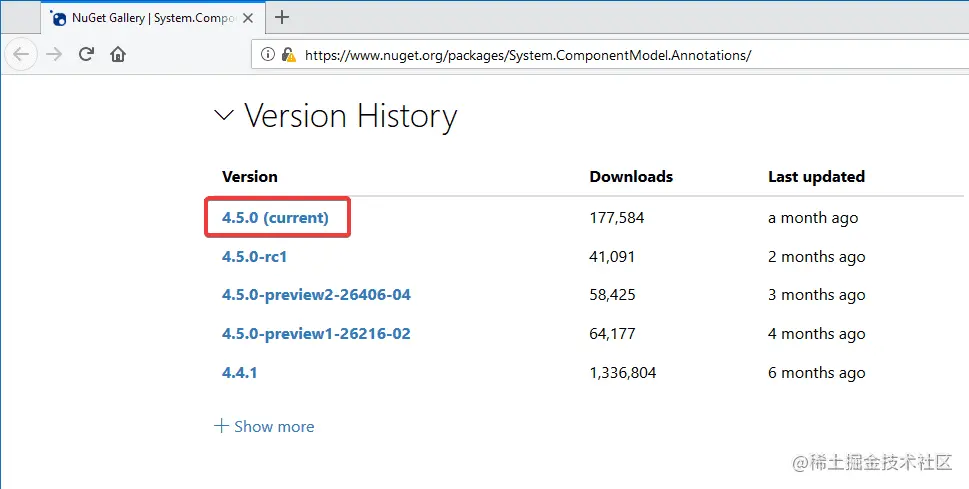Open a new browser tab

282,16
